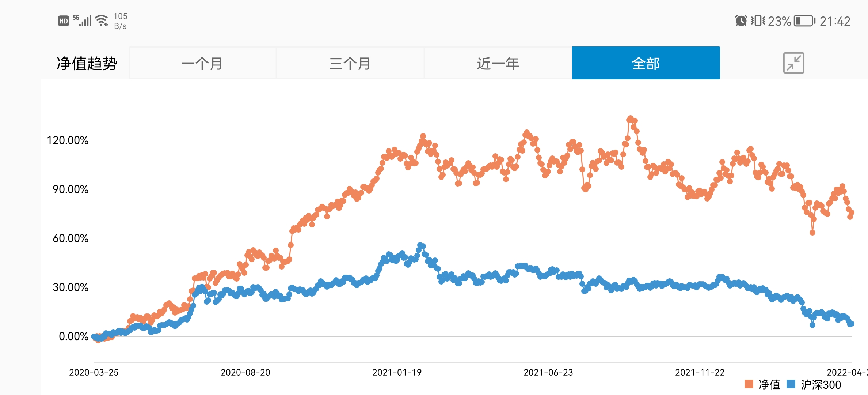868x395 pixels.
Task: Click the orange 净值 legend swatch
Action: tap(749, 384)
